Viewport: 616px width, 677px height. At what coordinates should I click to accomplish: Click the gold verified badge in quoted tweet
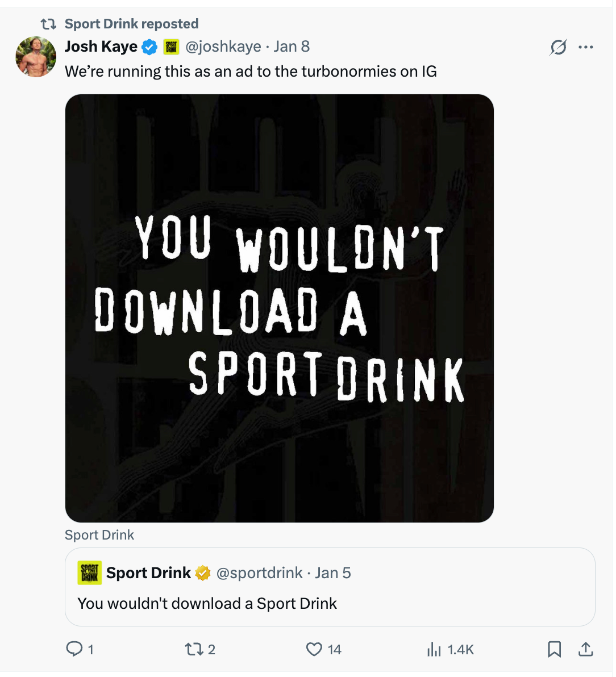(x=203, y=573)
